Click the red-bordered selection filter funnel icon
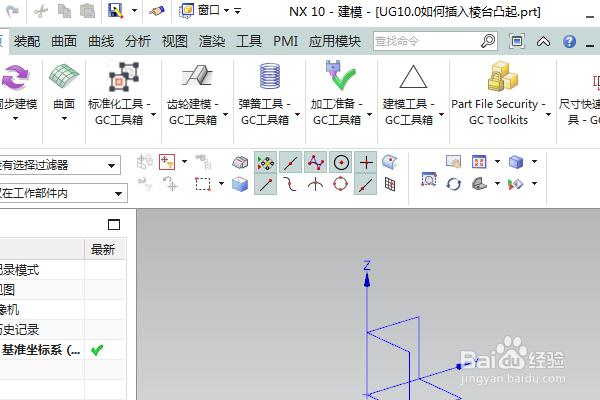The image size is (600, 400). (167, 162)
